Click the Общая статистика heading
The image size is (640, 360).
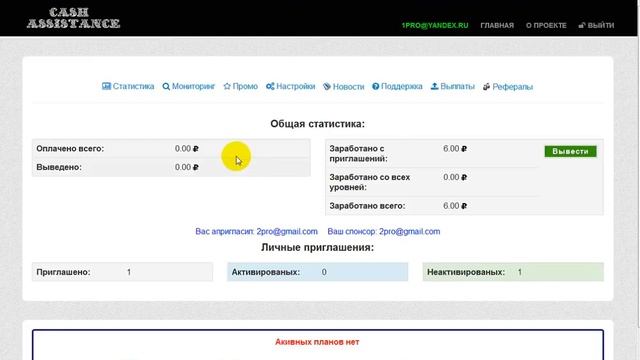coord(318,124)
